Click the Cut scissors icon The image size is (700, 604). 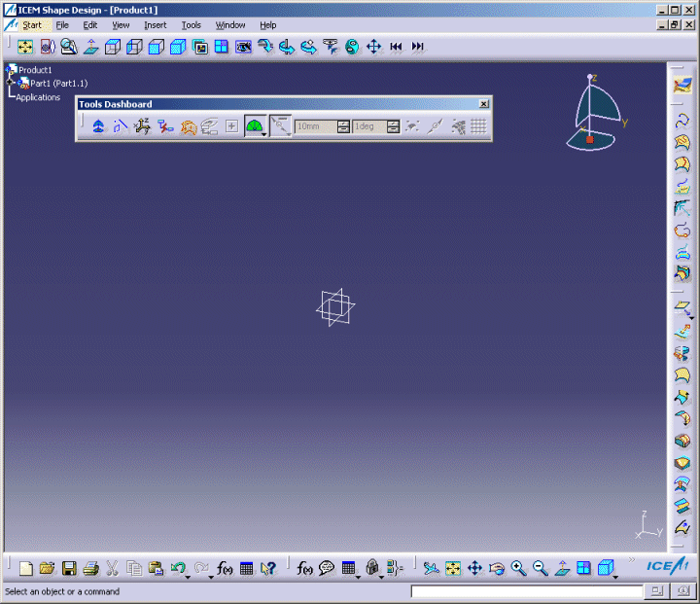(113, 569)
